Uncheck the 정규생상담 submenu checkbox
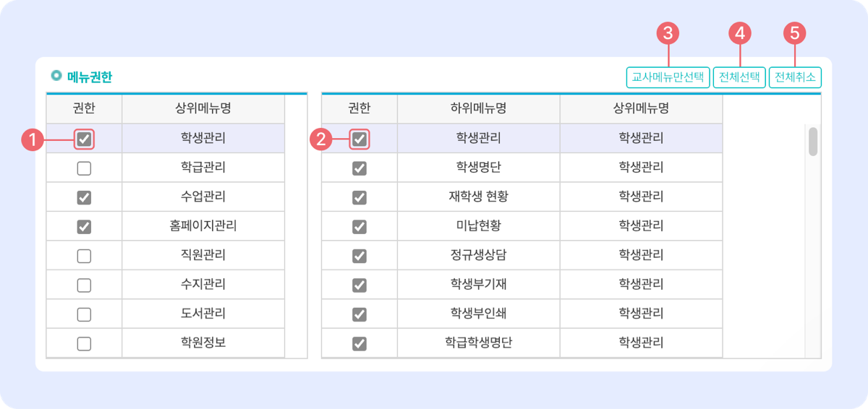This screenshot has height=409, width=868. (x=359, y=256)
